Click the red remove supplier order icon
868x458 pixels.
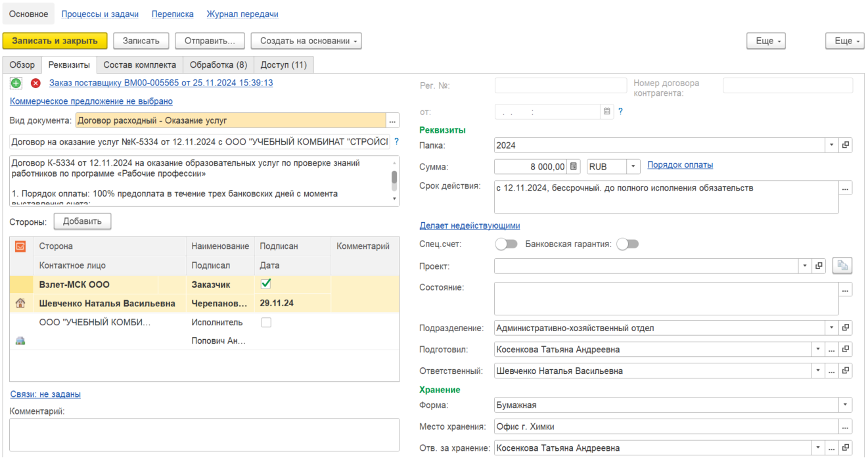pos(35,83)
